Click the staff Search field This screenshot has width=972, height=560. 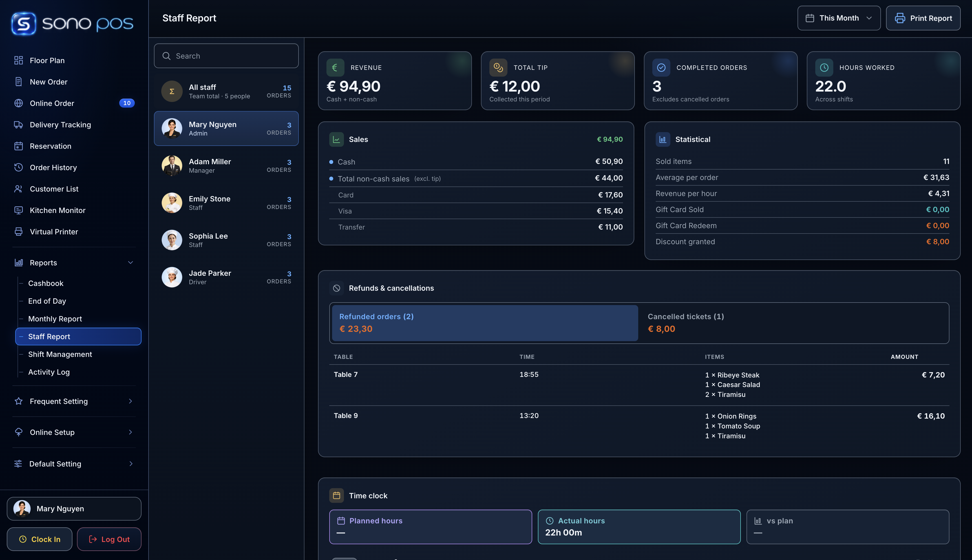tap(226, 56)
